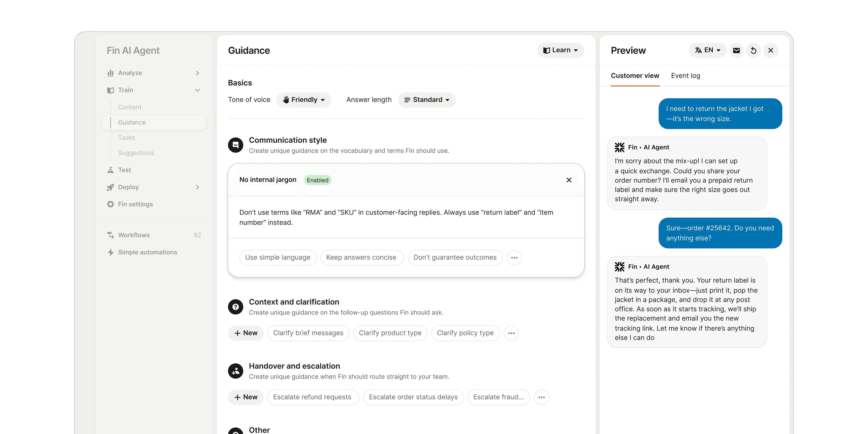Close the Preview panel
Image resolution: width=868 pixels, height=434 pixels.
click(771, 51)
